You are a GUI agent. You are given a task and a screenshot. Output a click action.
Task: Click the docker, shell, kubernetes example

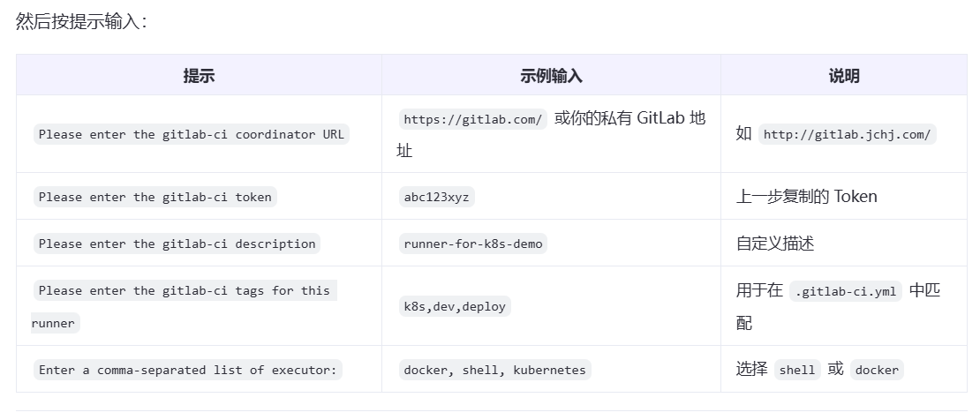[x=494, y=370]
